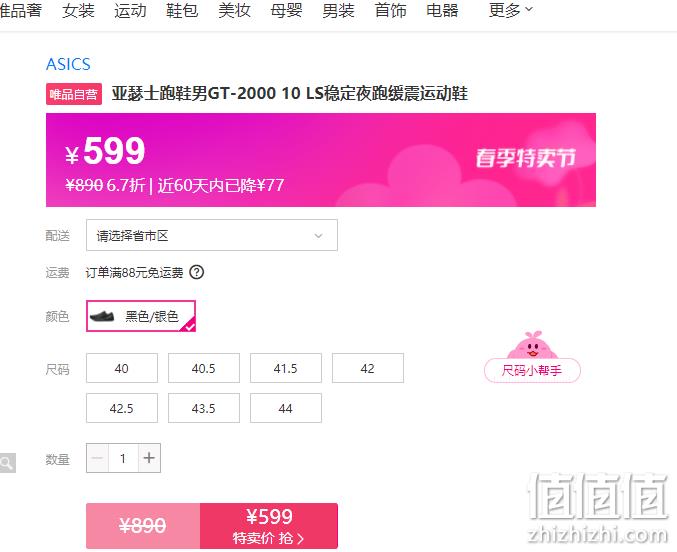Viewport: 677px width, 552px height.
Task: Decrease quantity with the minus button
Action: [x=98, y=458]
